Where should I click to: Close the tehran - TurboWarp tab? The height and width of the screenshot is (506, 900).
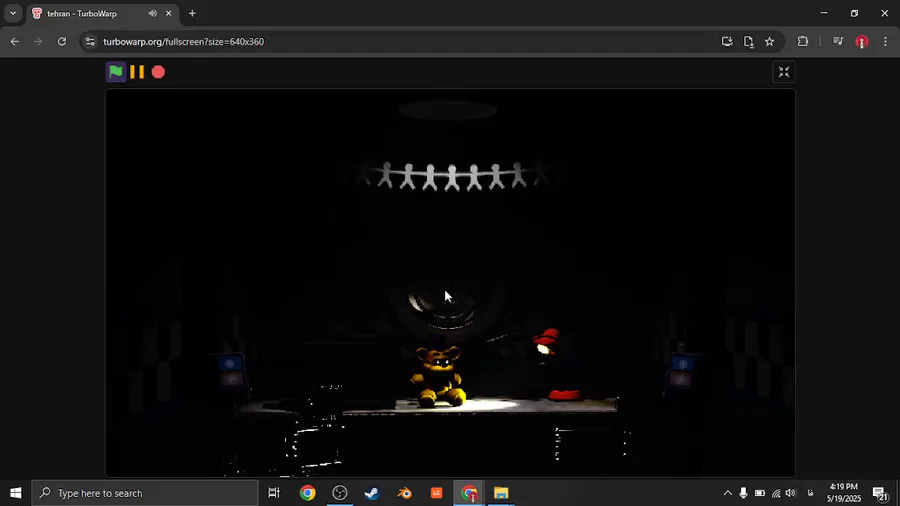pyautogui.click(x=168, y=13)
